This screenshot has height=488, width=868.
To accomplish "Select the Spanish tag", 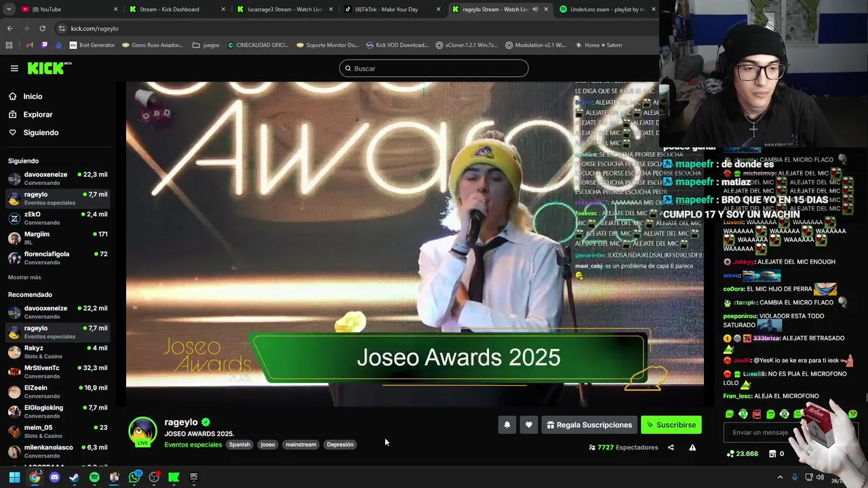I will (x=239, y=445).
